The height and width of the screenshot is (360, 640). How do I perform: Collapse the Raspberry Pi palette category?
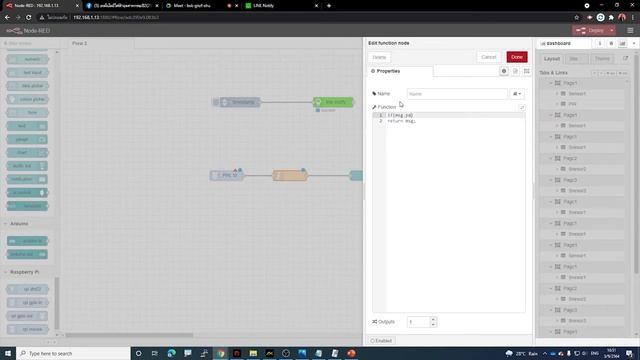(x=24, y=272)
